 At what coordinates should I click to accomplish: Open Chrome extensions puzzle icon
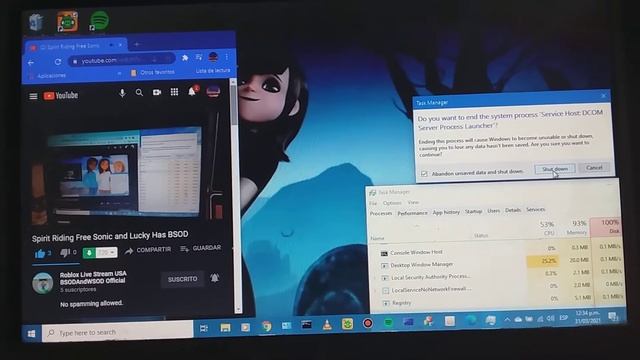click(x=185, y=58)
